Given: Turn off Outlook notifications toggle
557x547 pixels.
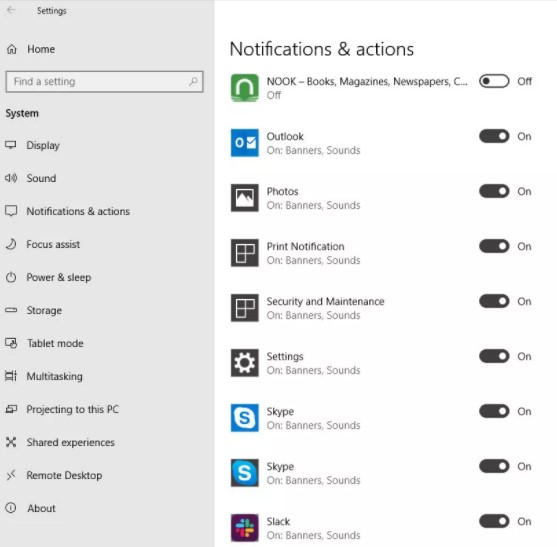Looking at the screenshot, I should [494, 136].
